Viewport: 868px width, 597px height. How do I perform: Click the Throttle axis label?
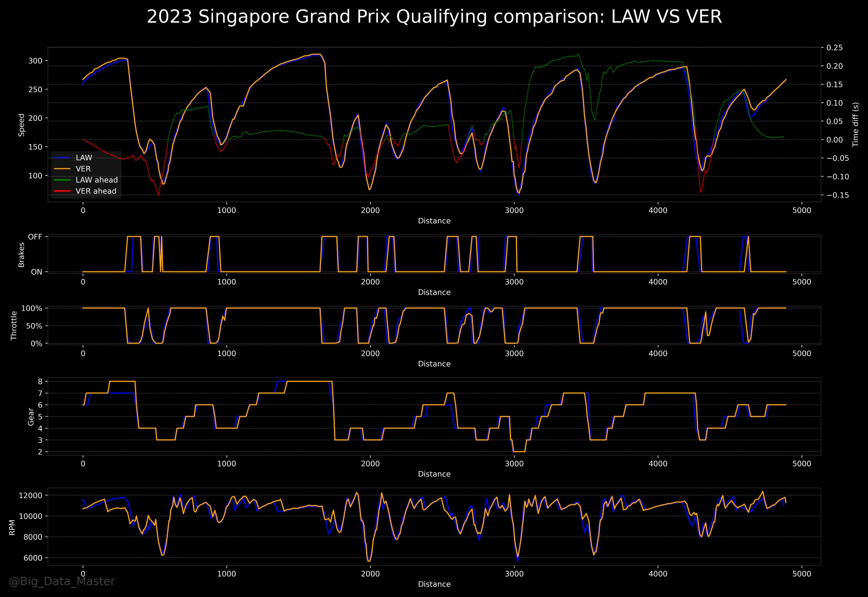14,326
